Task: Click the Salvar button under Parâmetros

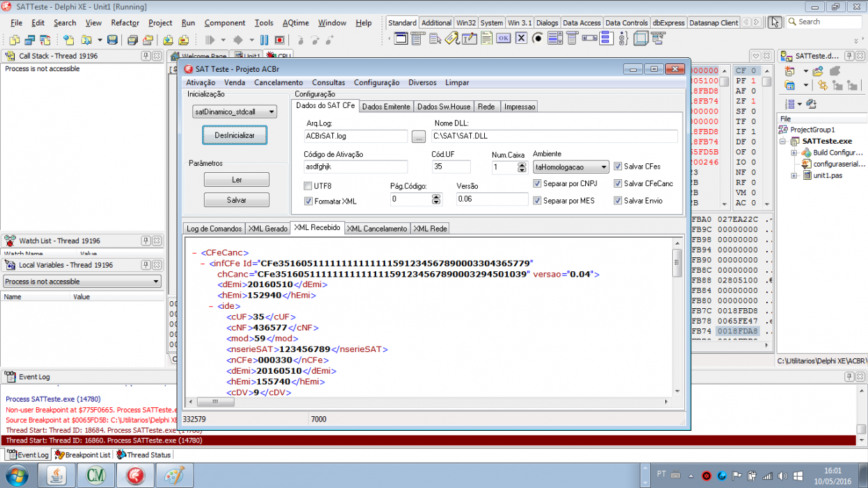Action: (x=237, y=200)
